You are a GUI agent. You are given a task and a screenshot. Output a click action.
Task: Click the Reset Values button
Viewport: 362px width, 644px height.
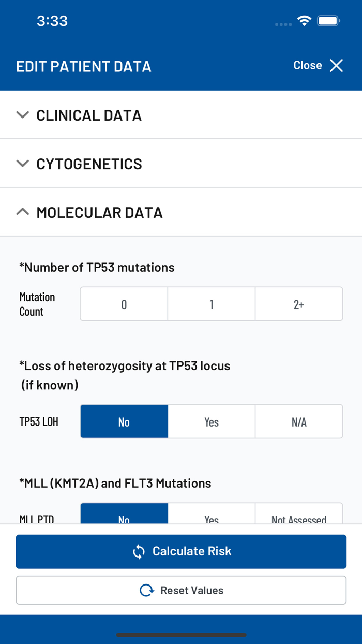[x=181, y=590]
